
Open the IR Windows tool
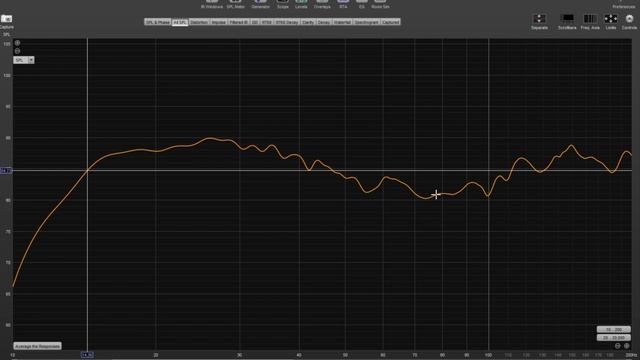(212, 4)
